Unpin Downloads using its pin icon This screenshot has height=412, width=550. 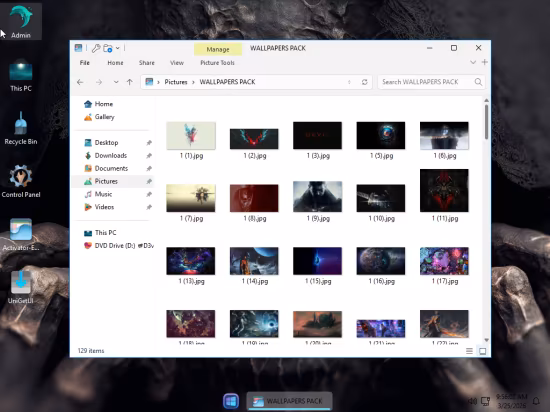149,156
